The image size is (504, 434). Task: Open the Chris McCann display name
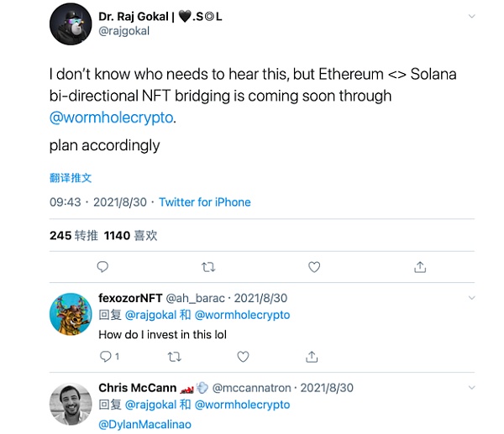pyautogui.click(x=137, y=388)
